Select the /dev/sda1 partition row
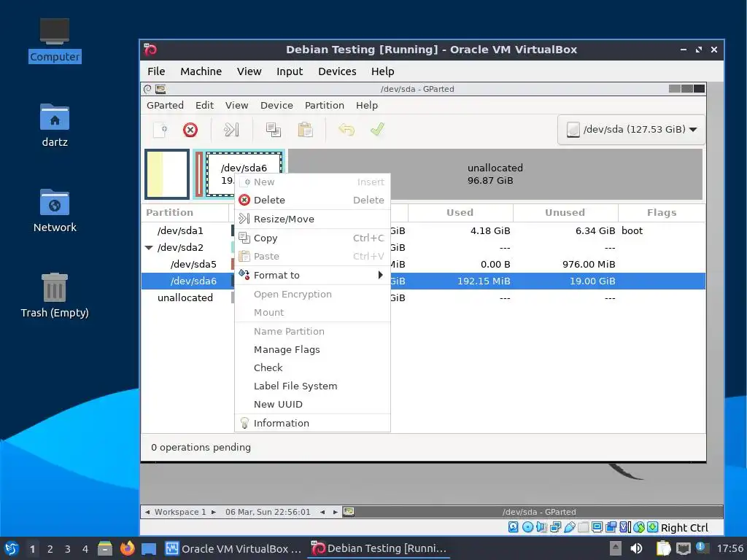The image size is (747, 560). click(x=423, y=231)
